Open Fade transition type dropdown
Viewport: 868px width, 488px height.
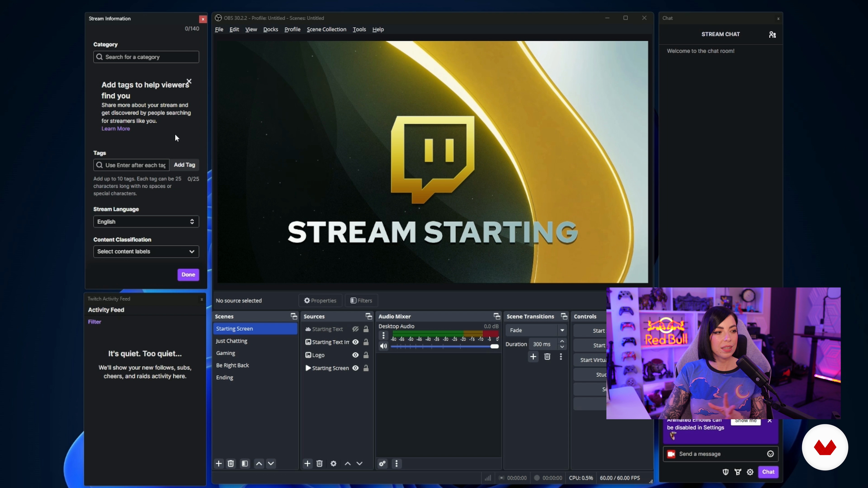pyautogui.click(x=536, y=330)
